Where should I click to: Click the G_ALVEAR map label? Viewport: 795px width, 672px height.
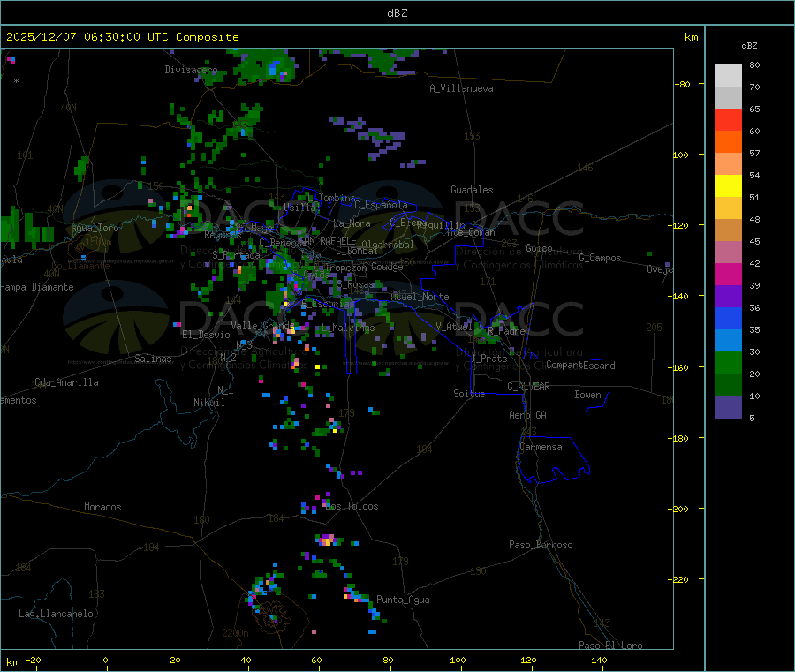(528, 387)
